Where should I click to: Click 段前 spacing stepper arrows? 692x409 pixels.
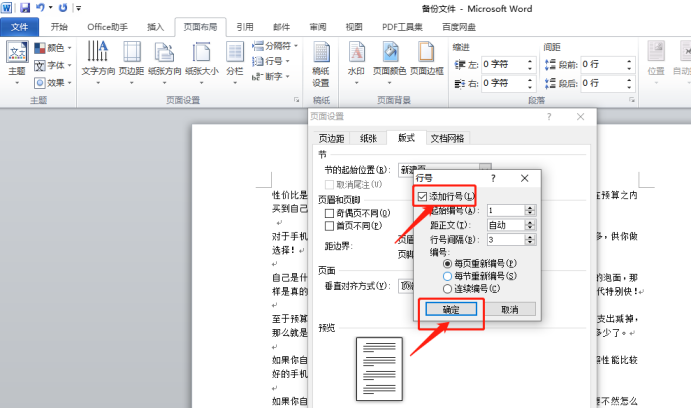(x=629, y=65)
